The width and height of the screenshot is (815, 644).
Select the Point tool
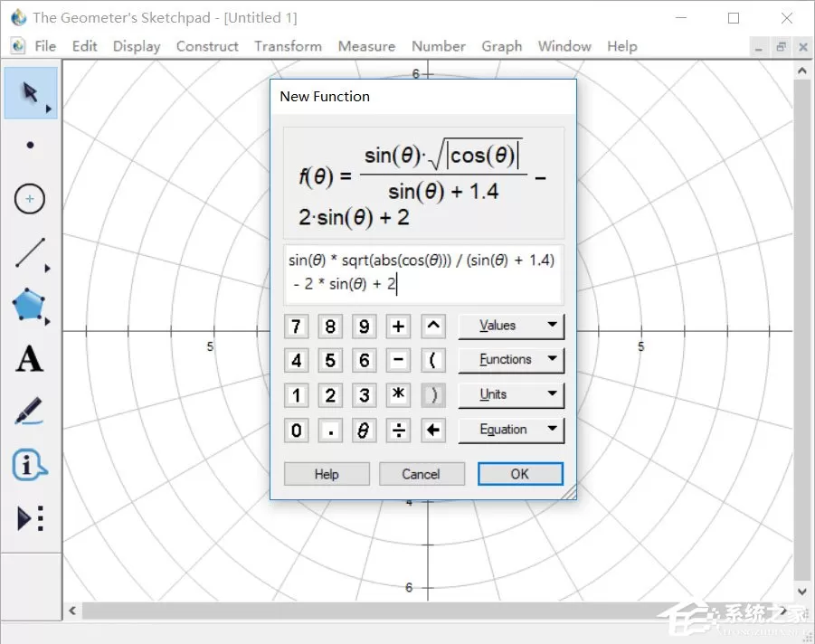tap(30, 145)
